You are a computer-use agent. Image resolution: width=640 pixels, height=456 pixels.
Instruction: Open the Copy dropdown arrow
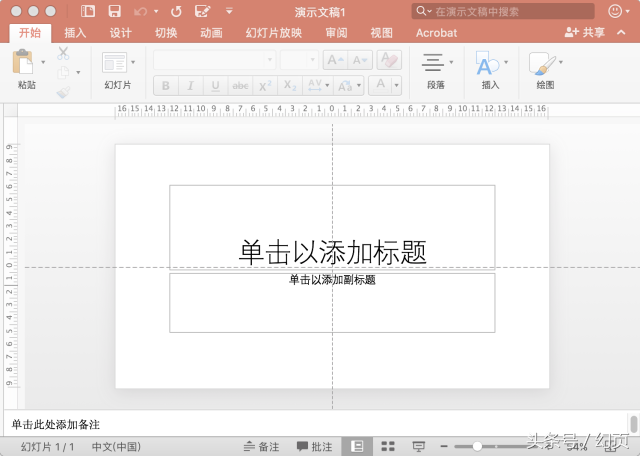coord(78,73)
